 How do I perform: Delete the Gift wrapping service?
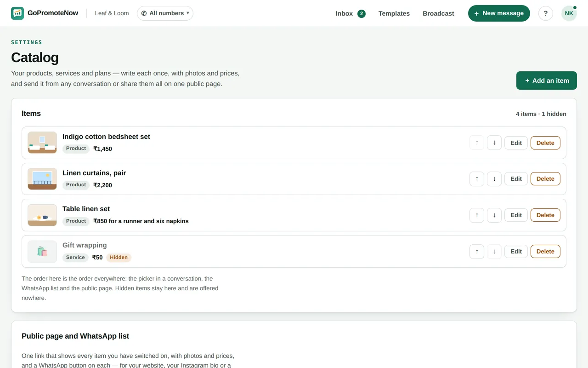click(x=545, y=251)
